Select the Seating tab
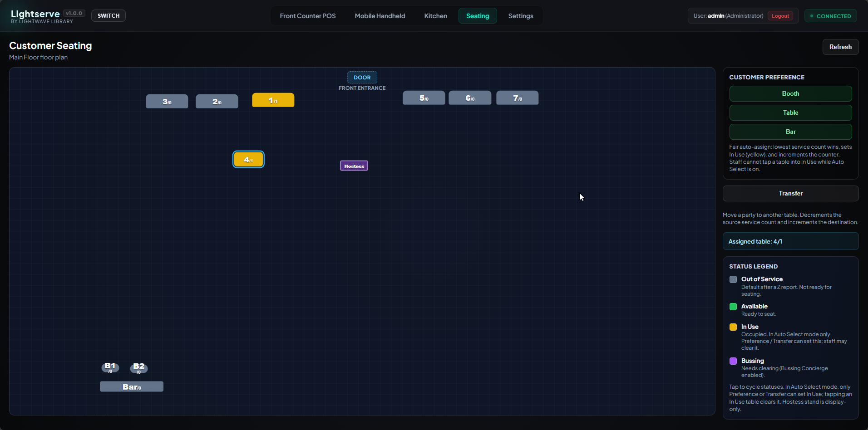 click(478, 16)
